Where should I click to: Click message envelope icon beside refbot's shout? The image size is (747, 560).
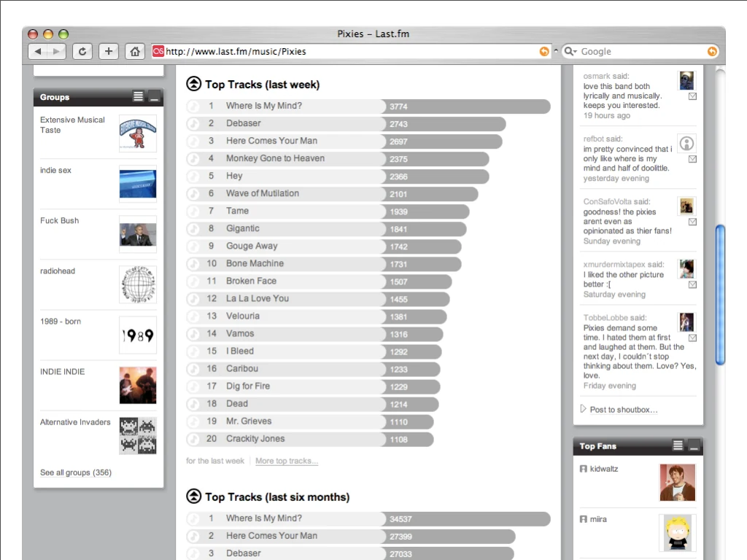pos(693,159)
